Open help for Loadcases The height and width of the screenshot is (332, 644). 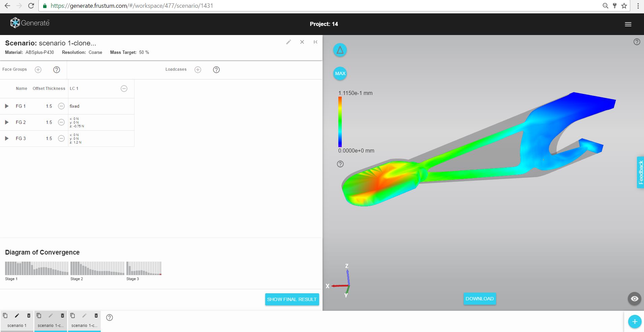216,70
